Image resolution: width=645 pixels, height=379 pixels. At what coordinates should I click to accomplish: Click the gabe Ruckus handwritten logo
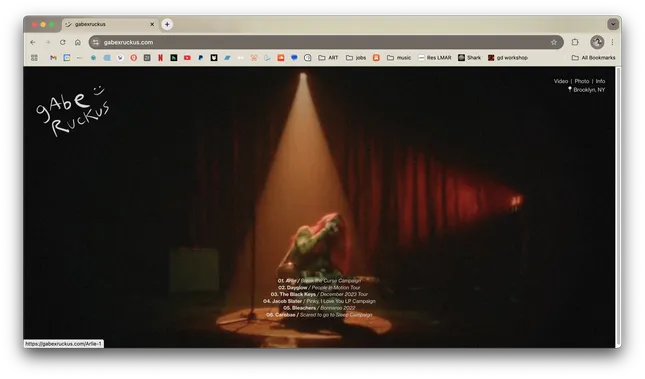[73, 110]
